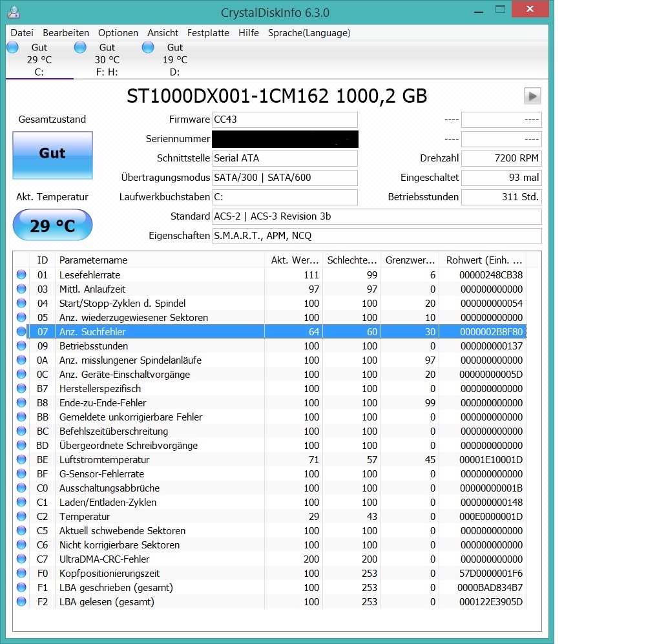The width and height of the screenshot is (646, 644).
Task: Click the Übertragungsmodus SATA/300 | SATA/600 field
Action: 285,178
